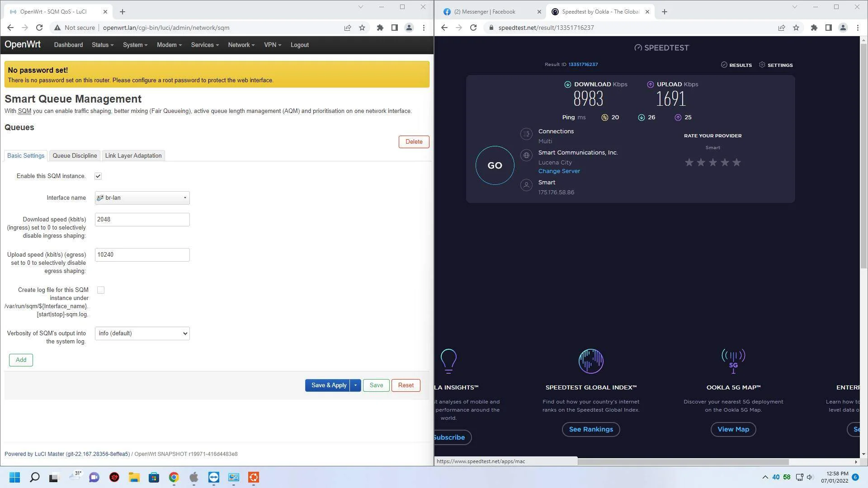Viewport: 868px width, 488px height.
Task: Open Speedtest RESULTS
Action: click(736, 65)
